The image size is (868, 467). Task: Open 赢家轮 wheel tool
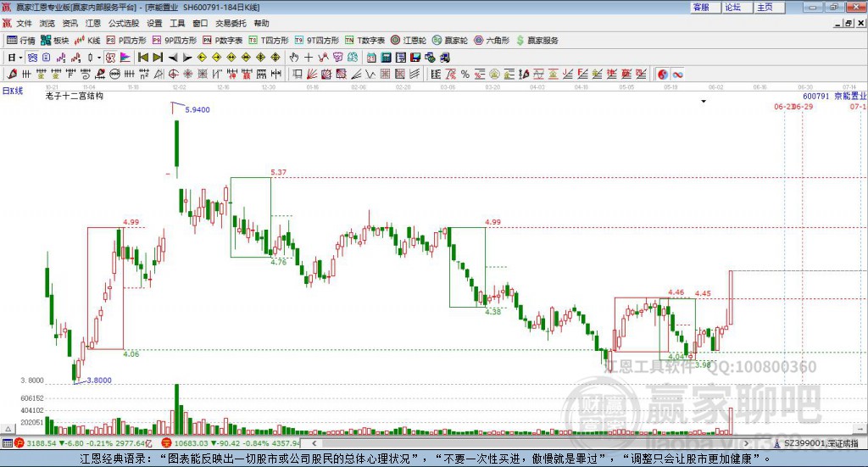450,41
